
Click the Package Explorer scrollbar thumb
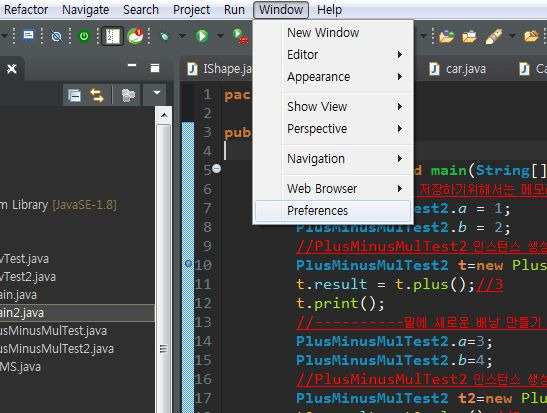tap(163, 348)
